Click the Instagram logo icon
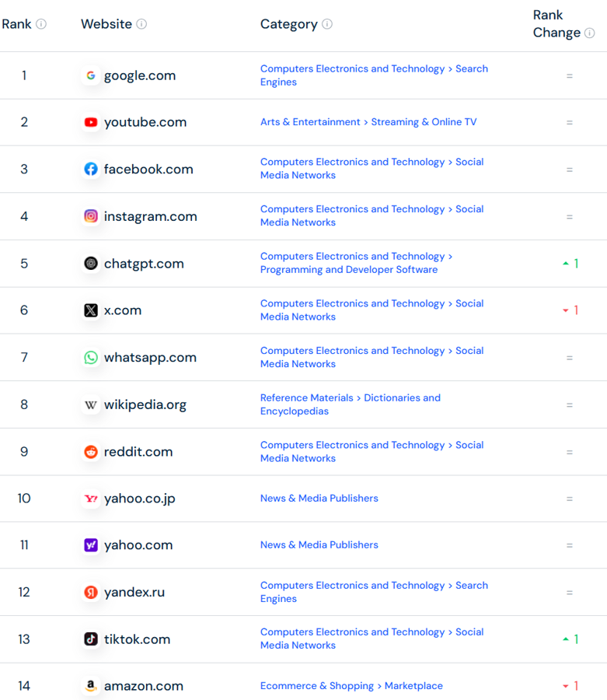 pyautogui.click(x=91, y=216)
